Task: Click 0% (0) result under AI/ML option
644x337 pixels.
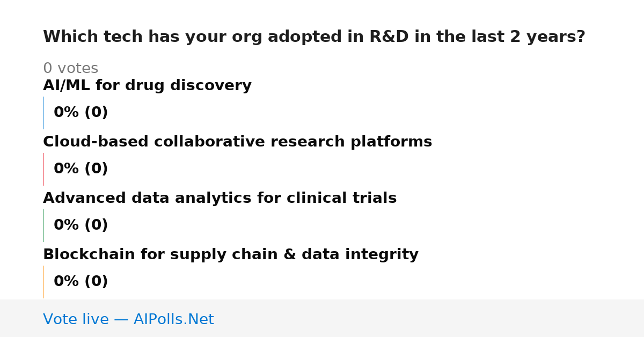Action: click(80, 113)
